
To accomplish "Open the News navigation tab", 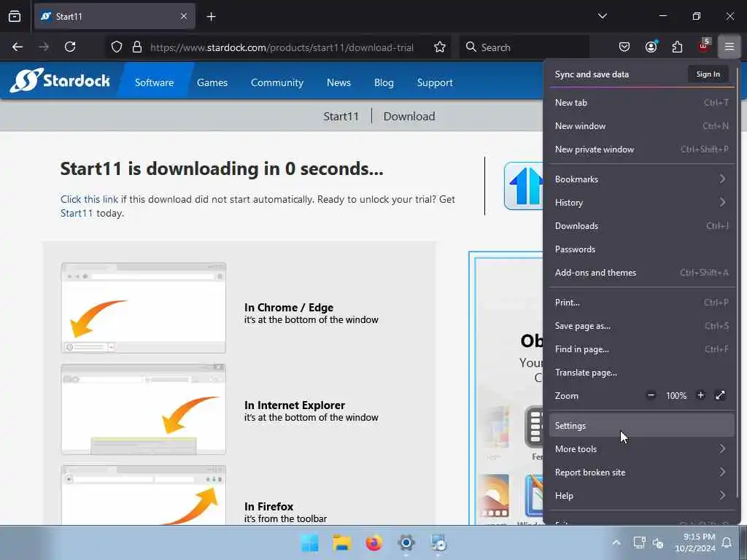I will pos(338,82).
